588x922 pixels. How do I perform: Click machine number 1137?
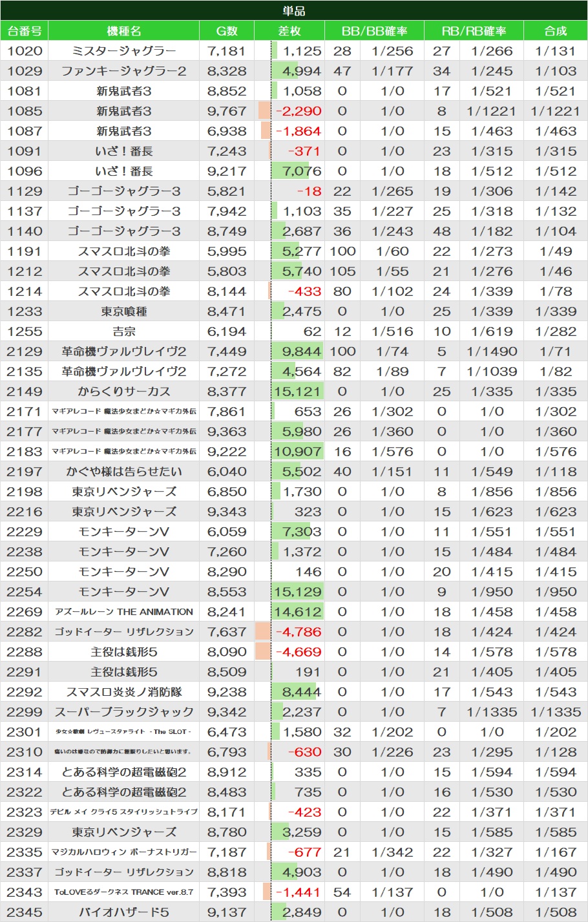[x=25, y=211]
